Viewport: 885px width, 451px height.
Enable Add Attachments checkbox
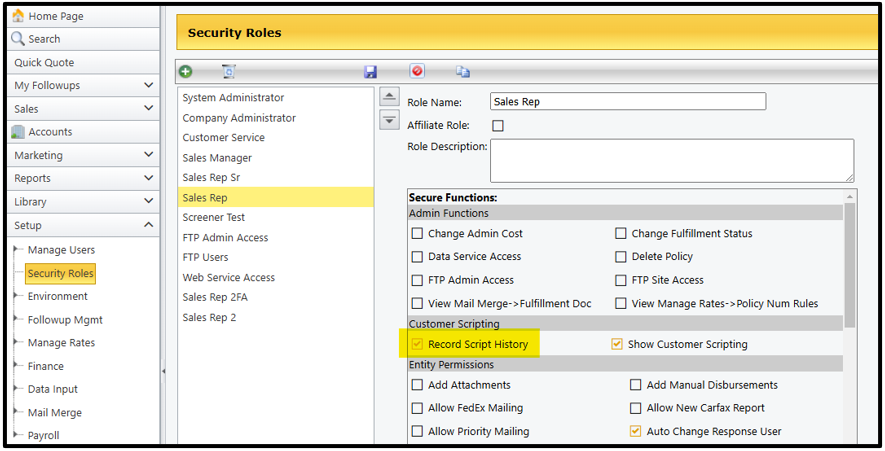[x=417, y=385]
